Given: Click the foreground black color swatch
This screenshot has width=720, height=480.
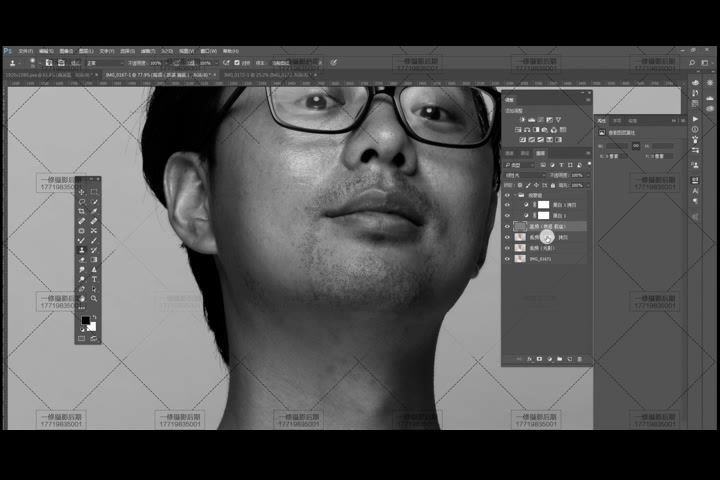Looking at the screenshot, I should pyautogui.click(x=85, y=320).
